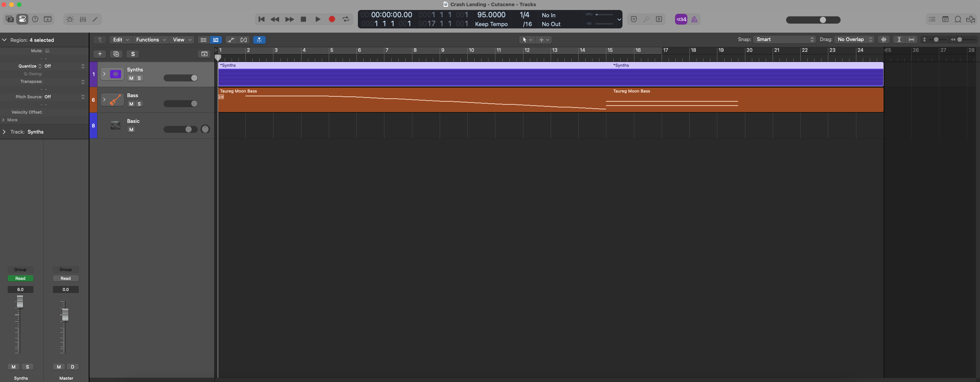Viewport: 980px width, 382px height.
Task: Open the Command-click Tool menu
Action: [x=544, y=40]
